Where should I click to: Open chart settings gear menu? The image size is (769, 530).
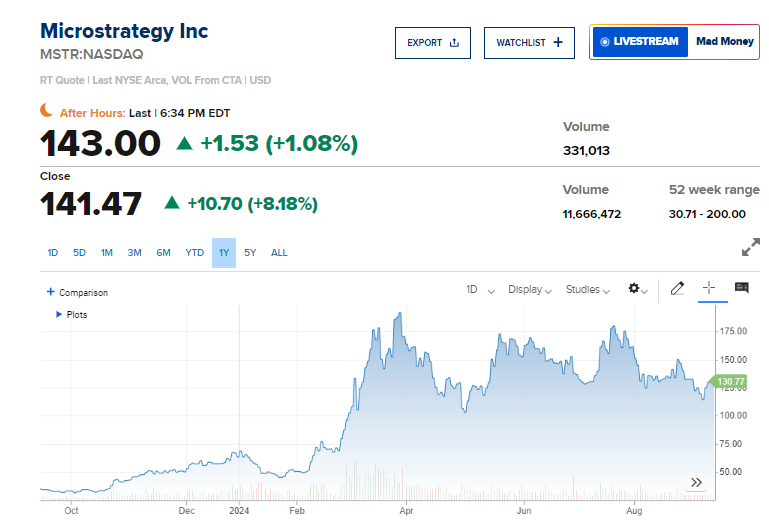click(x=634, y=289)
